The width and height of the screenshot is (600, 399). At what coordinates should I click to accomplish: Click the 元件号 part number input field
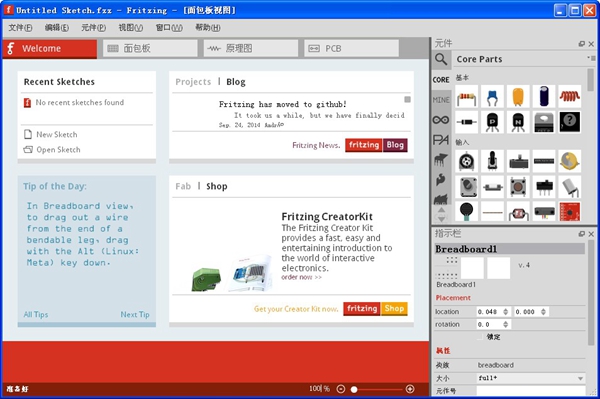point(531,391)
